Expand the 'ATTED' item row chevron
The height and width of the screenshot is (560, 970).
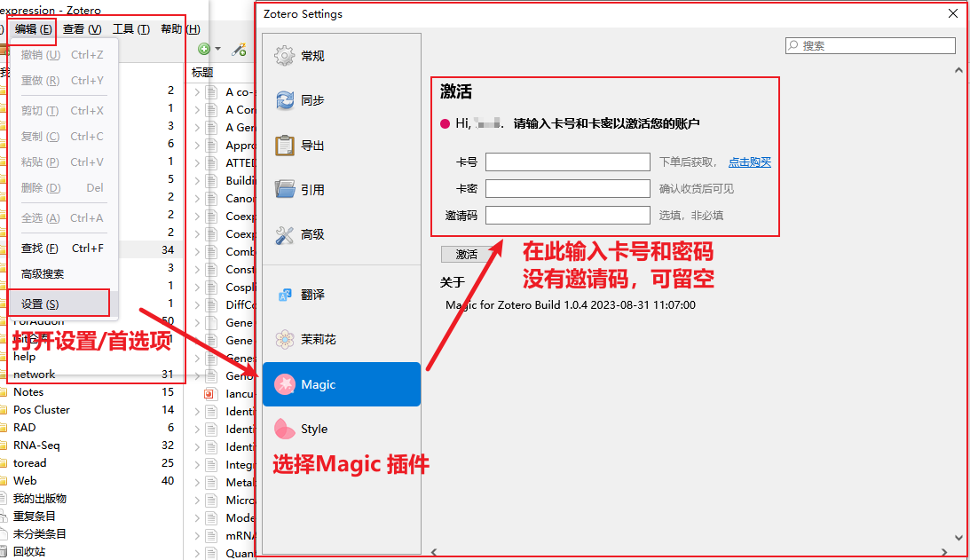pos(197,163)
